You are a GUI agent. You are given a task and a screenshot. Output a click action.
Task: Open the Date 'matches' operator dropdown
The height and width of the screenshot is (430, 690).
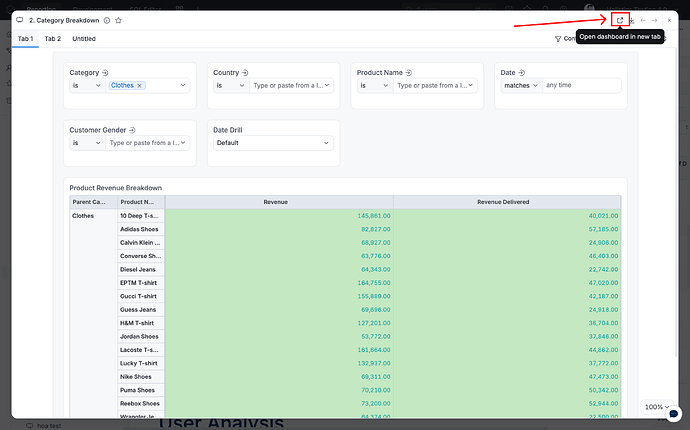click(521, 86)
